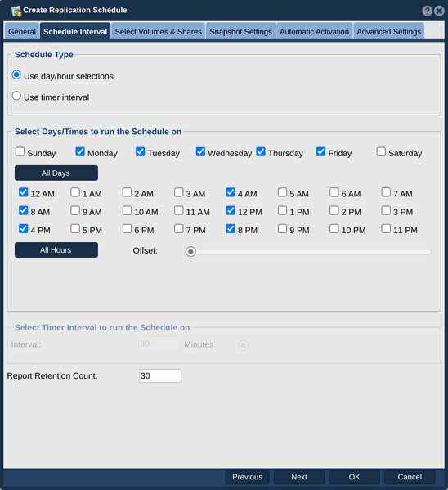Viewport: 448px width, 490px height.
Task: Close the Create Replication Schedule dialog
Action: pyautogui.click(x=439, y=11)
